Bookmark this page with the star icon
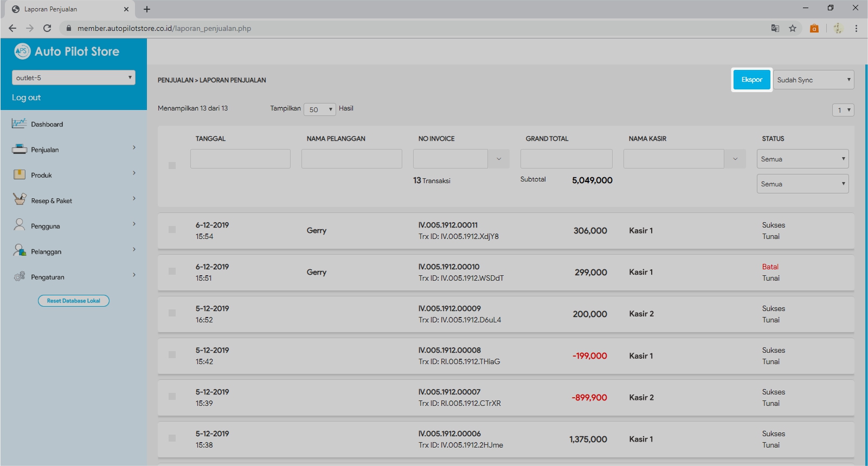The width and height of the screenshot is (868, 466). tap(793, 28)
